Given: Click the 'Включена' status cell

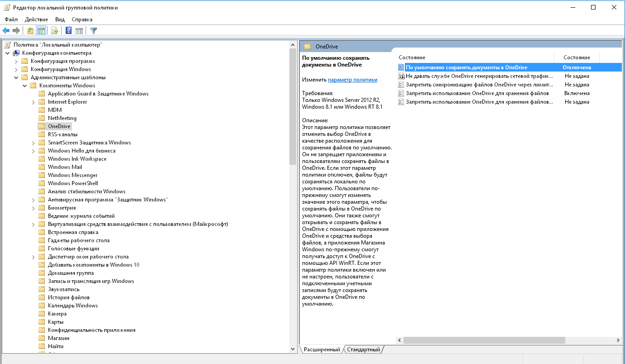Looking at the screenshot, I should tap(577, 93).
